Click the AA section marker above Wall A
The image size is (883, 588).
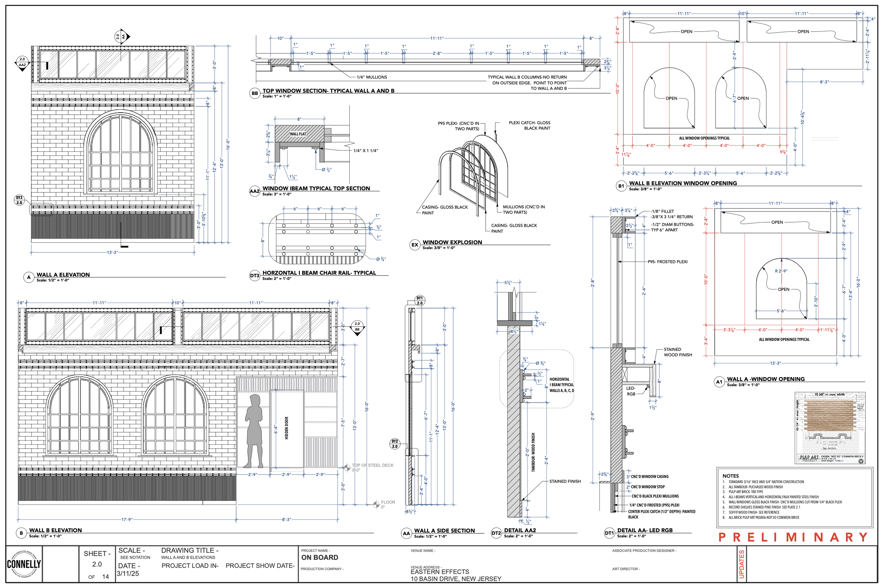click(x=121, y=37)
